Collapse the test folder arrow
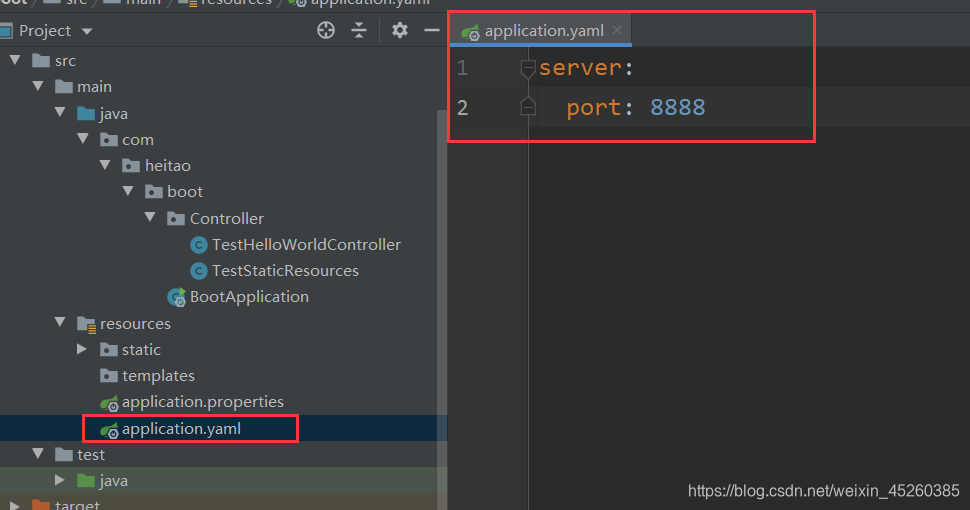 (x=38, y=454)
